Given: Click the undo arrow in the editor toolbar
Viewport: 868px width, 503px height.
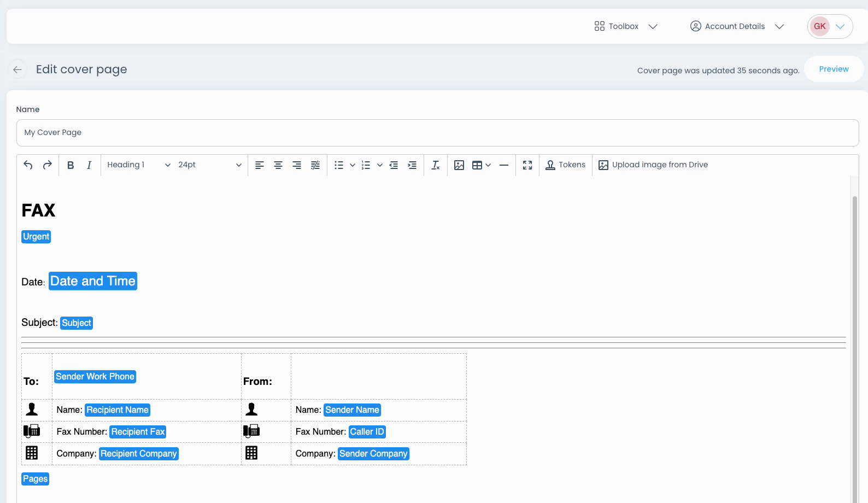Looking at the screenshot, I should coord(28,165).
